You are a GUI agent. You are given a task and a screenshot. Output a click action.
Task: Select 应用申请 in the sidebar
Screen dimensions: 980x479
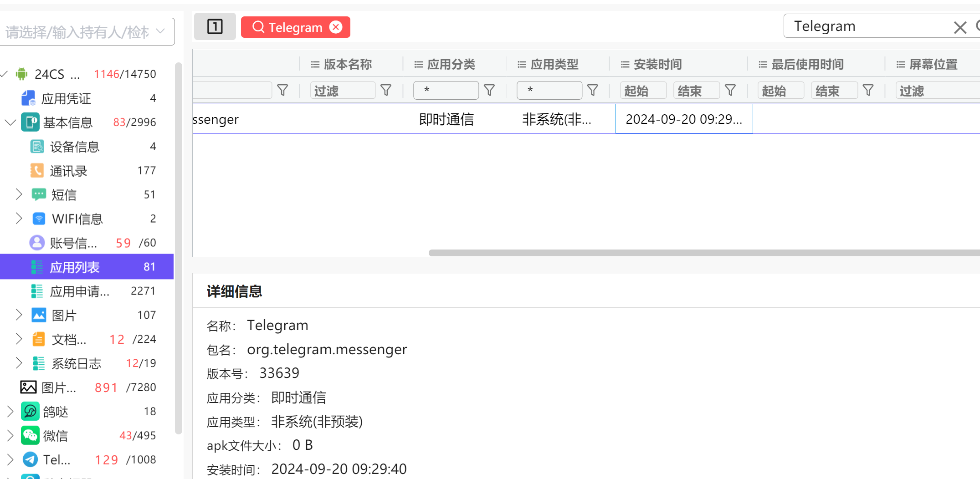point(80,291)
